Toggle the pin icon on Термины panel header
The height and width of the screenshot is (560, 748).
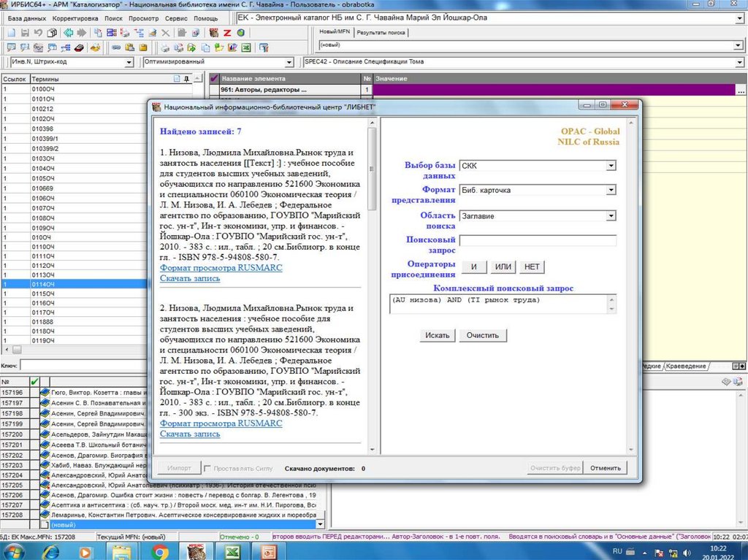click(x=186, y=79)
